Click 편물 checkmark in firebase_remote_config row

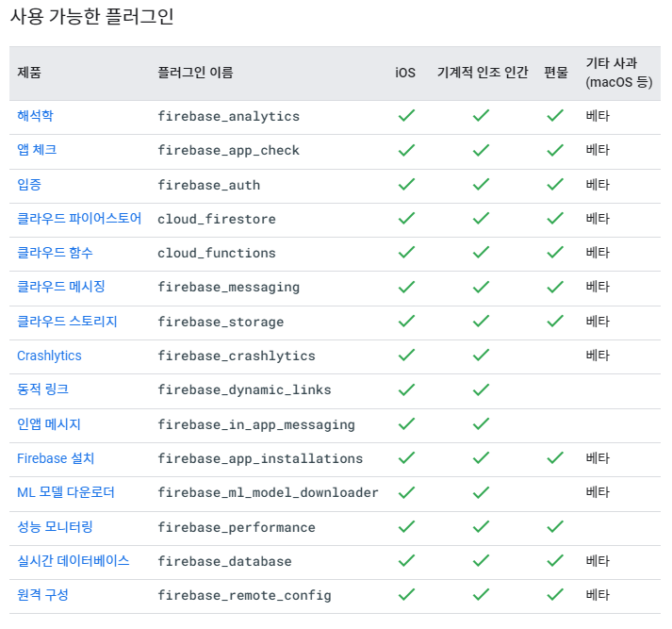[555, 594]
